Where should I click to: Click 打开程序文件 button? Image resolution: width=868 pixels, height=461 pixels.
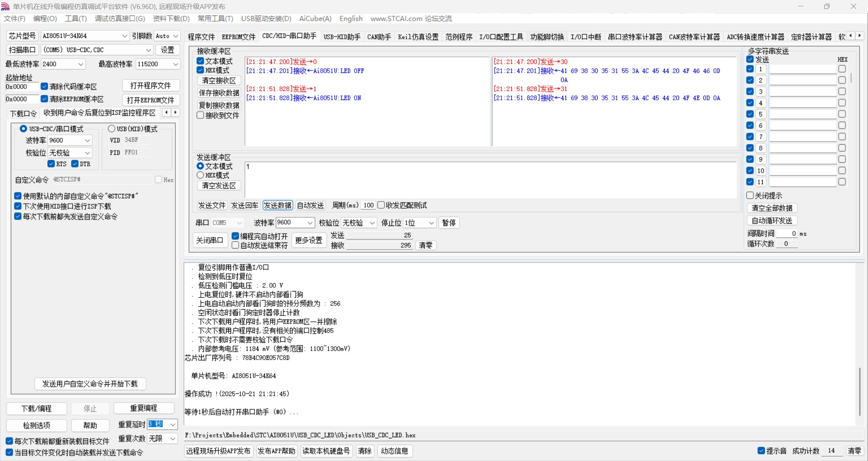point(151,86)
